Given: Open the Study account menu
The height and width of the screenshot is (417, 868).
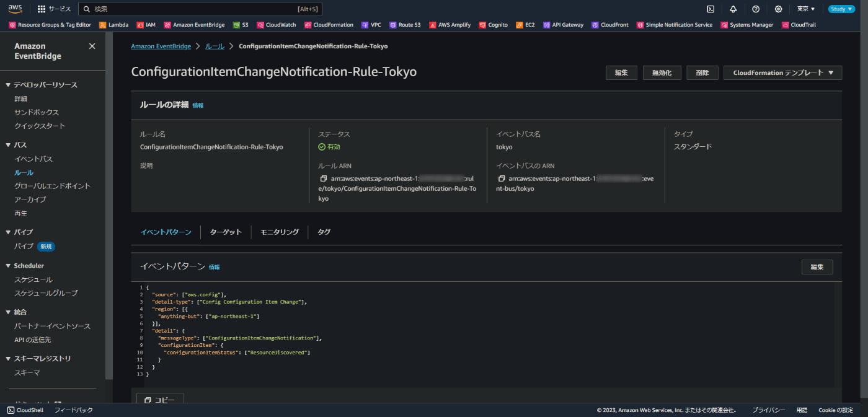Looking at the screenshot, I should pos(841,9).
